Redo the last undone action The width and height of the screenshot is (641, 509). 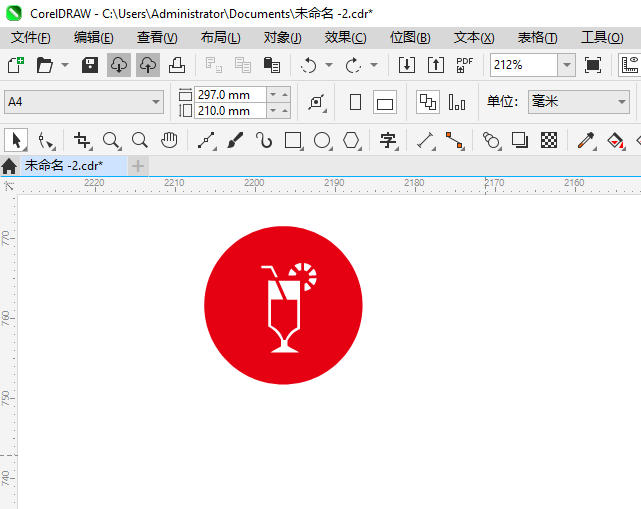point(354,65)
